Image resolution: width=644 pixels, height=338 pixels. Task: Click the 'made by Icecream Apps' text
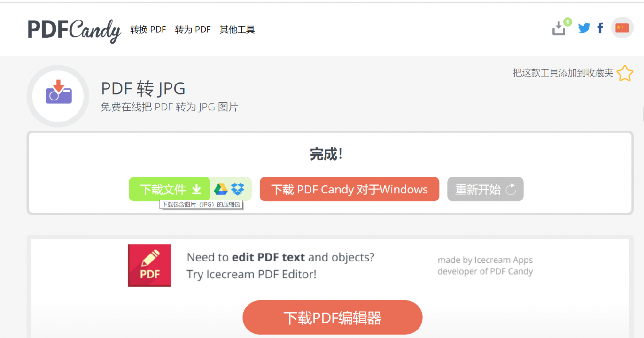[x=485, y=260]
